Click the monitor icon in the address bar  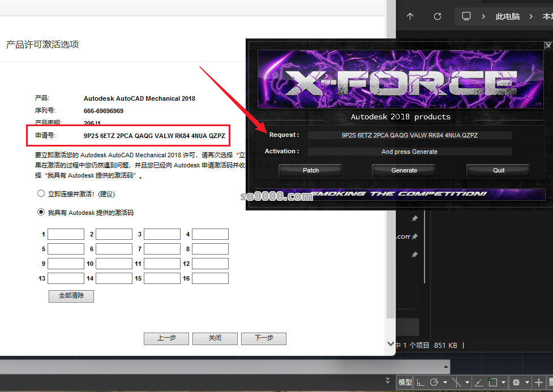[x=466, y=16]
